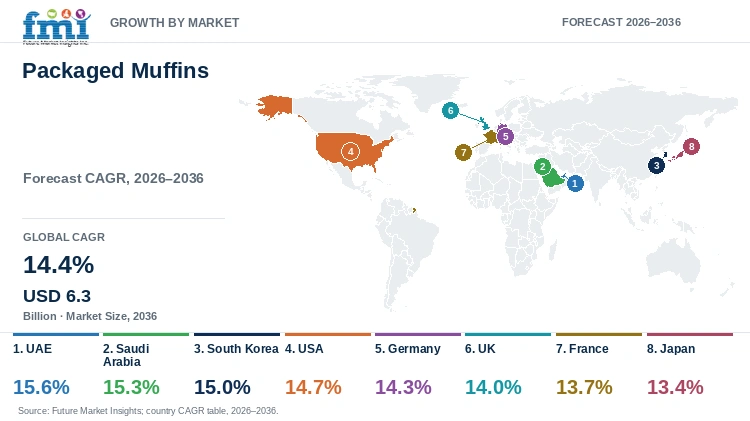Click the 15.6% value for UAE

coord(41,387)
